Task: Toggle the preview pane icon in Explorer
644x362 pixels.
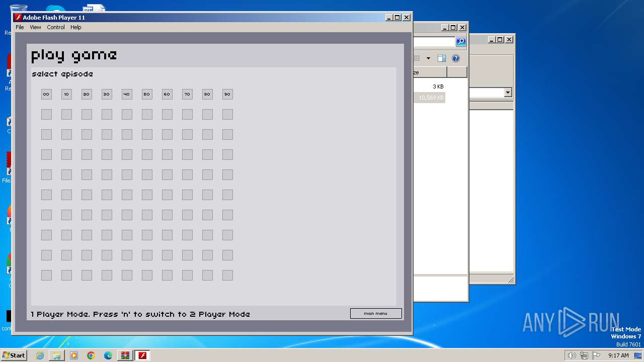Action: pos(441,58)
